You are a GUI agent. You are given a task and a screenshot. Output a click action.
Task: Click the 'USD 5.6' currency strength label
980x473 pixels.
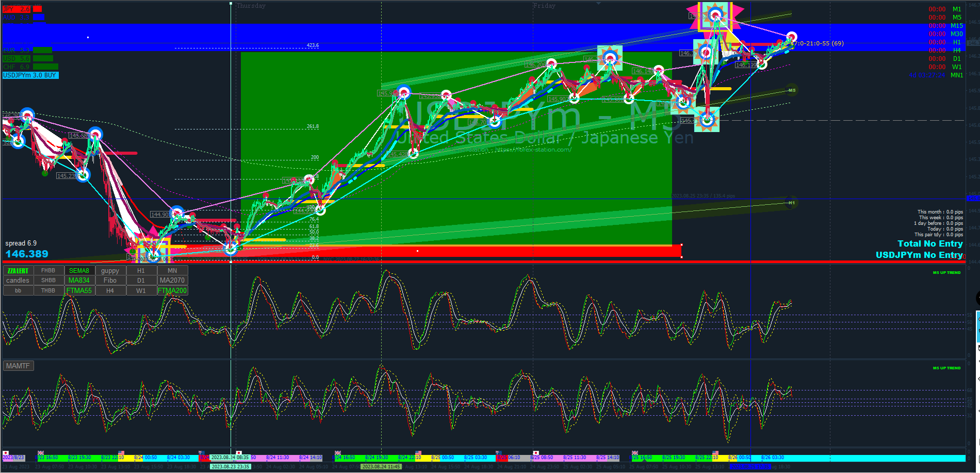click(x=17, y=59)
